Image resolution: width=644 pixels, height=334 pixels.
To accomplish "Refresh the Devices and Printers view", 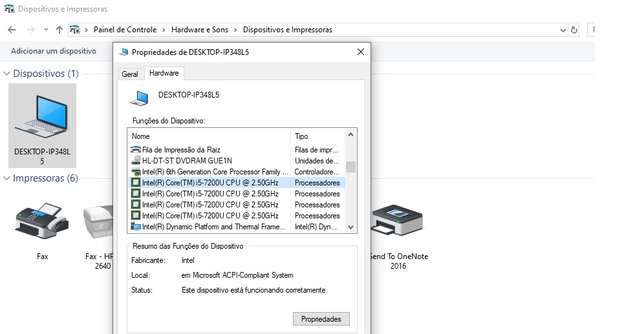I will (x=574, y=30).
